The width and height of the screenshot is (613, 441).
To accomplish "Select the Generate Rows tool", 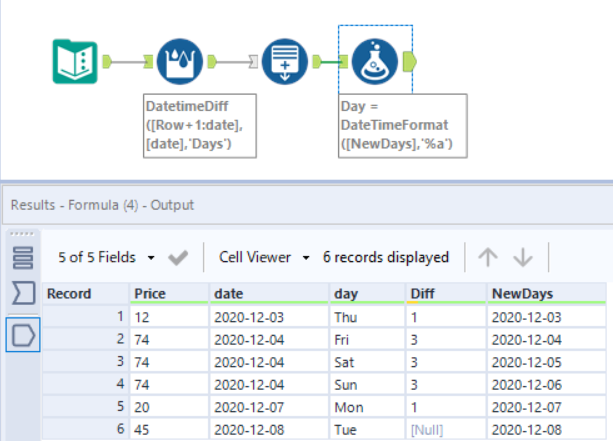I will point(285,61).
